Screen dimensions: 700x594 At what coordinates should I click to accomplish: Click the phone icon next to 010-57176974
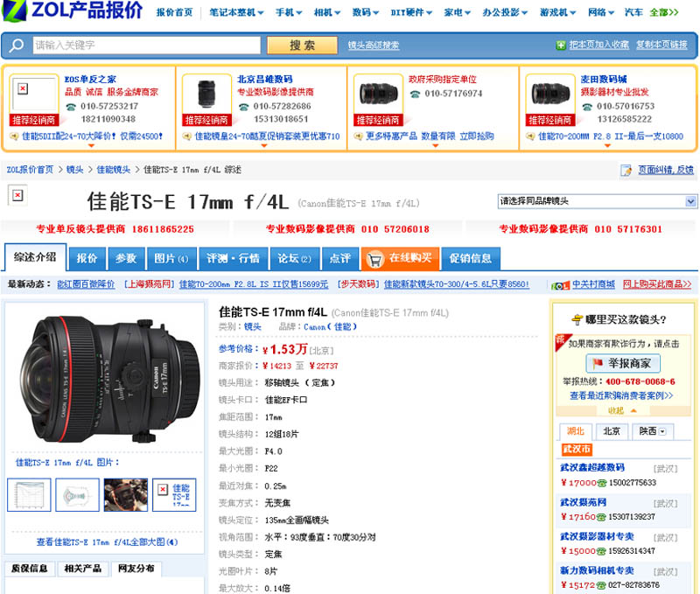pos(415,94)
